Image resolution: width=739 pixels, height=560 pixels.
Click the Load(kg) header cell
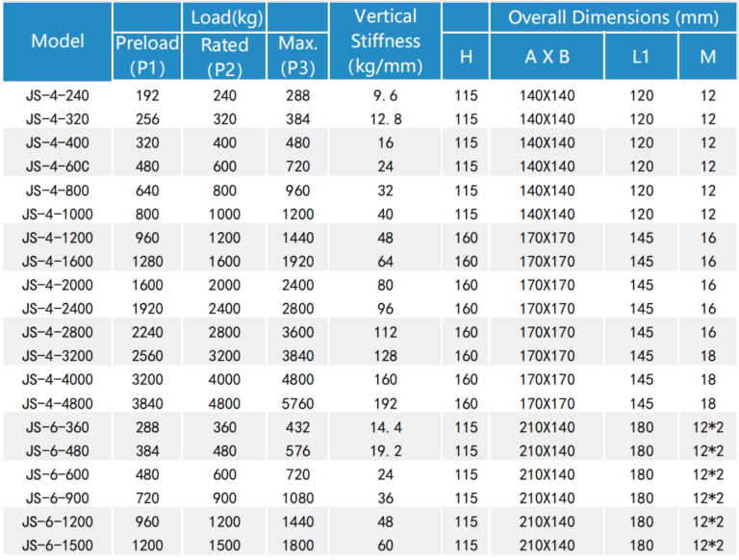coord(224,17)
